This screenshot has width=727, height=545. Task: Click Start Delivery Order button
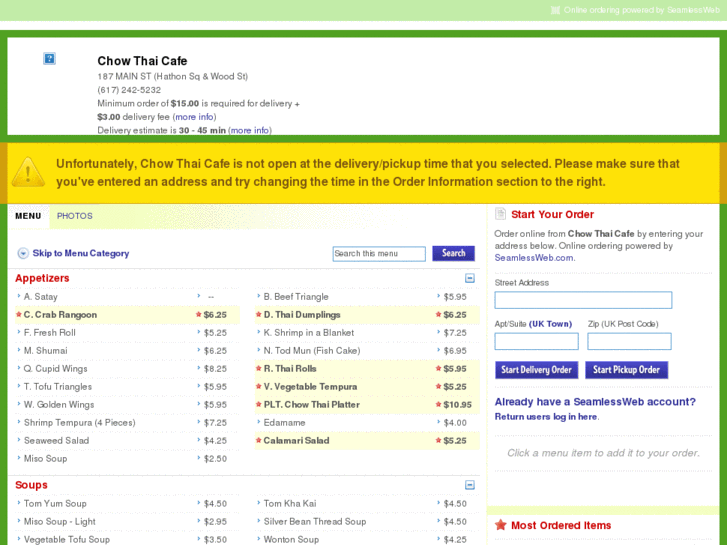tap(536, 370)
